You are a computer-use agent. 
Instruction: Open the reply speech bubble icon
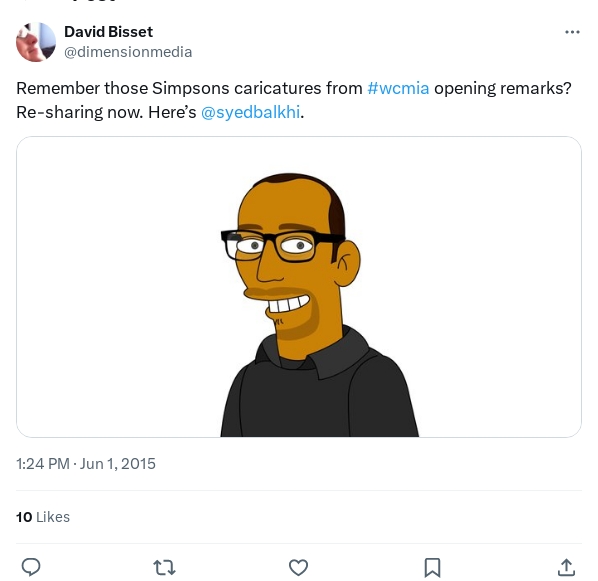31,567
